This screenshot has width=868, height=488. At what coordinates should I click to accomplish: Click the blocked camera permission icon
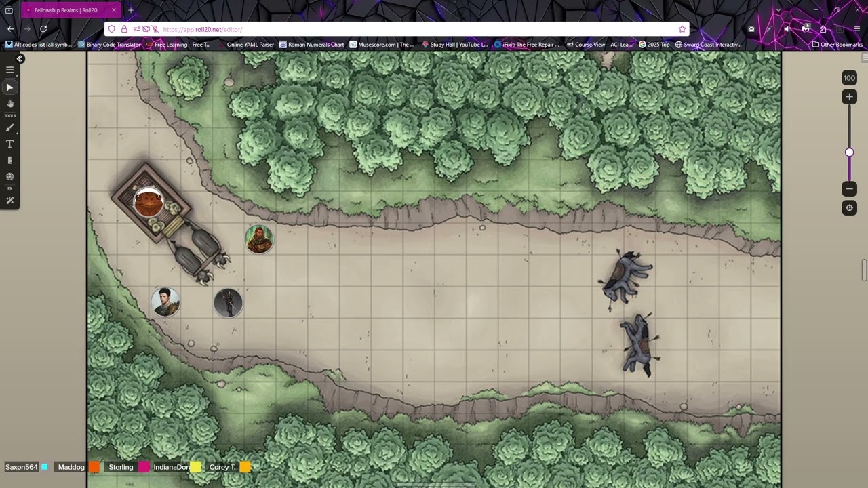[x=146, y=29]
